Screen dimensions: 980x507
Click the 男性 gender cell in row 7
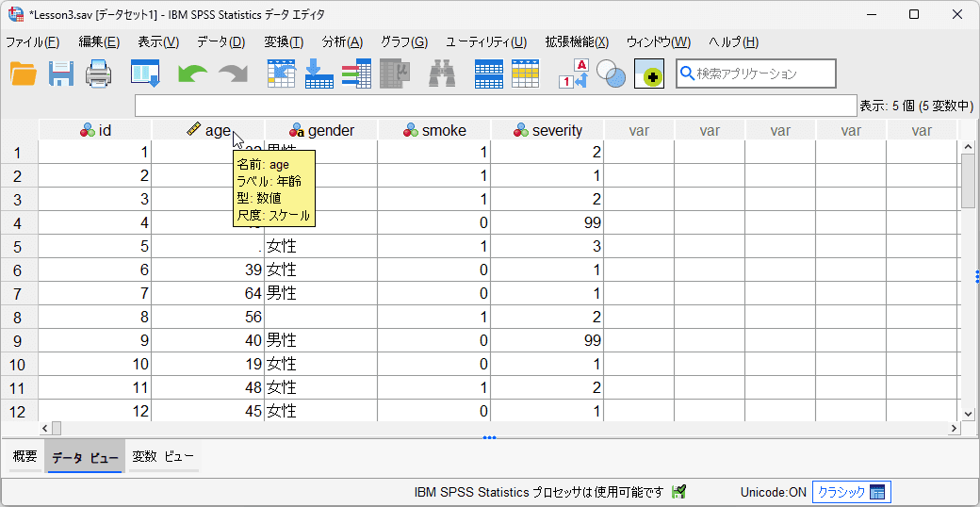pos(321,293)
